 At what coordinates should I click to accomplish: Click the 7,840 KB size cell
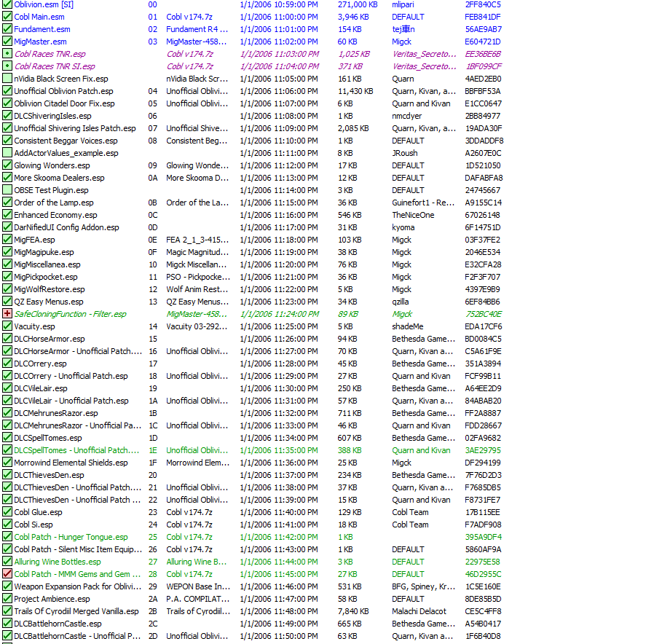353,611
